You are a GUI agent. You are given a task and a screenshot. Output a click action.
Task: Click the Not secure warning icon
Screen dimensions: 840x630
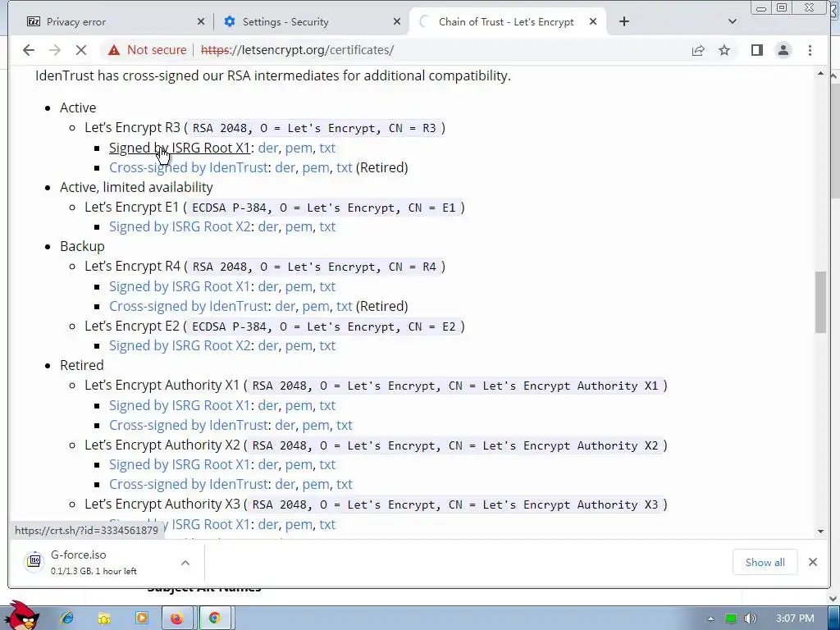(x=113, y=50)
